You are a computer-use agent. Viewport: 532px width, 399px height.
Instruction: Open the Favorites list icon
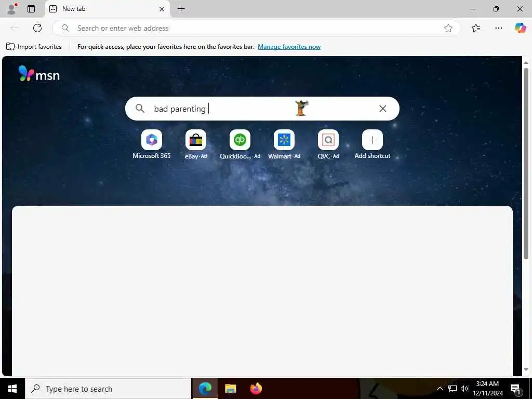(x=476, y=28)
